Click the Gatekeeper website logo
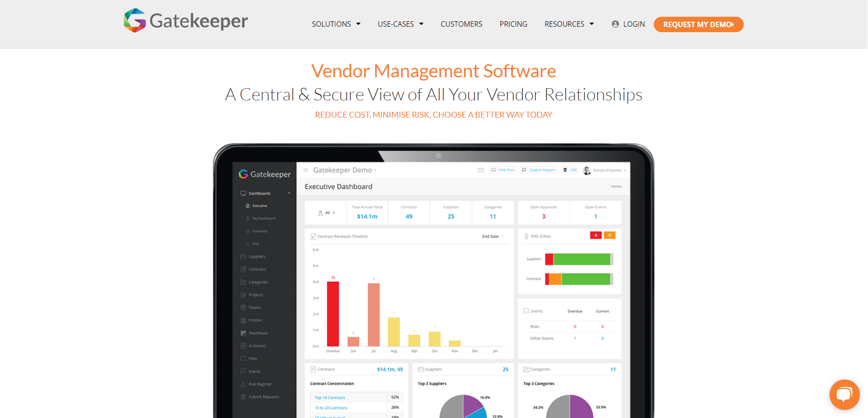Screen dimensions: 868x418 point(186,21)
